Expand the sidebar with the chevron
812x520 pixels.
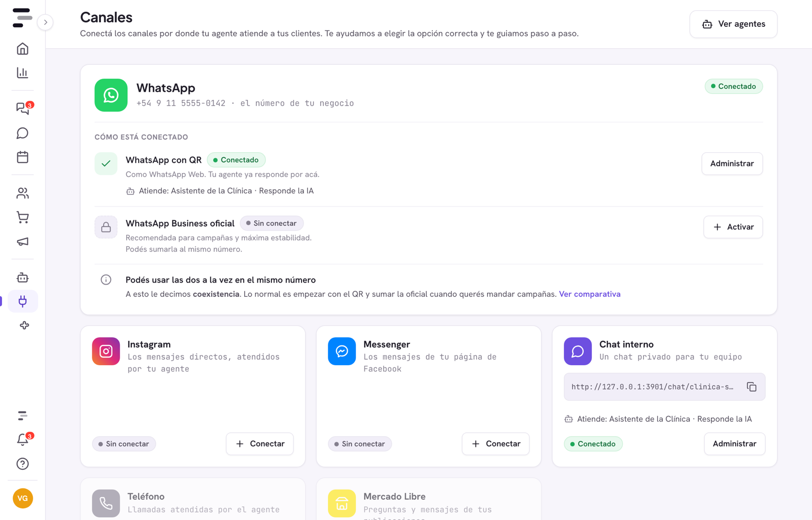(45, 22)
